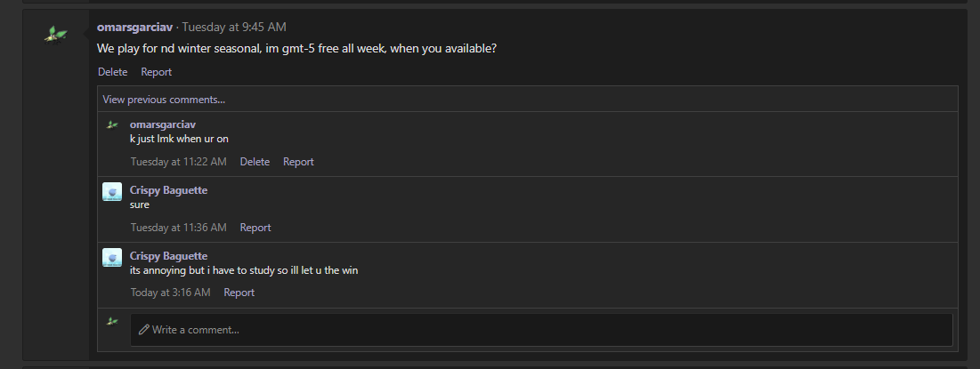Open the 'Tuesday at 9:45 AM' post timestamp
This screenshot has height=369, width=980.
[234, 27]
